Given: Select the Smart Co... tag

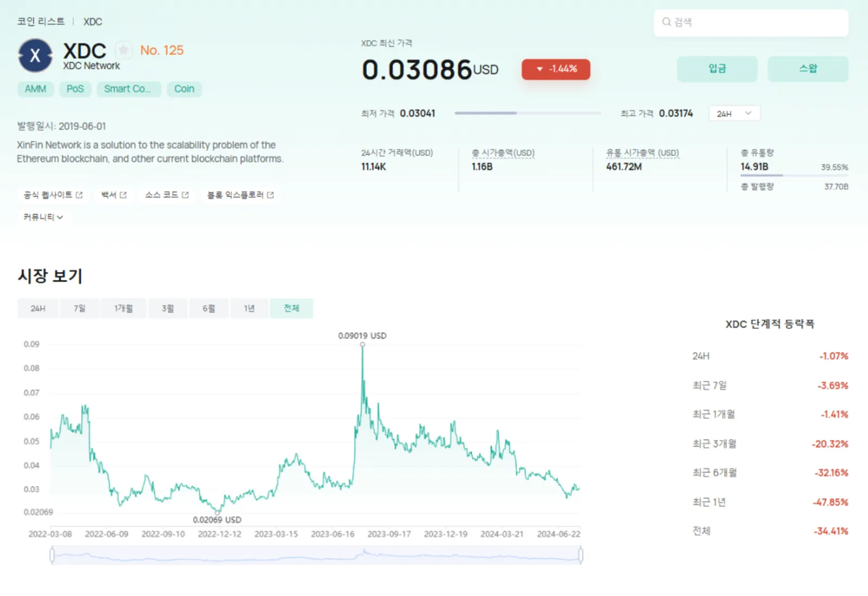Looking at the screenshot, I should click(129, 89).
